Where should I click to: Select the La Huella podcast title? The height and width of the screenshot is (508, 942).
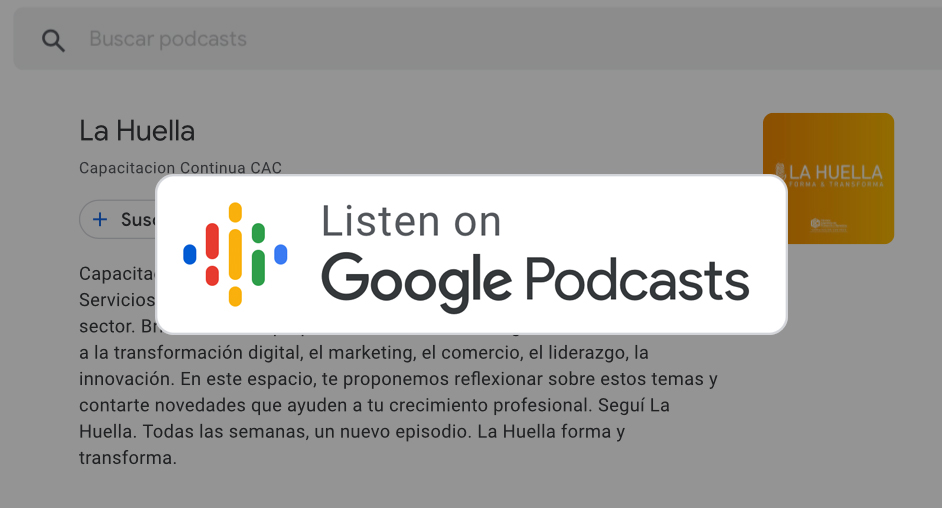(137, 131)
